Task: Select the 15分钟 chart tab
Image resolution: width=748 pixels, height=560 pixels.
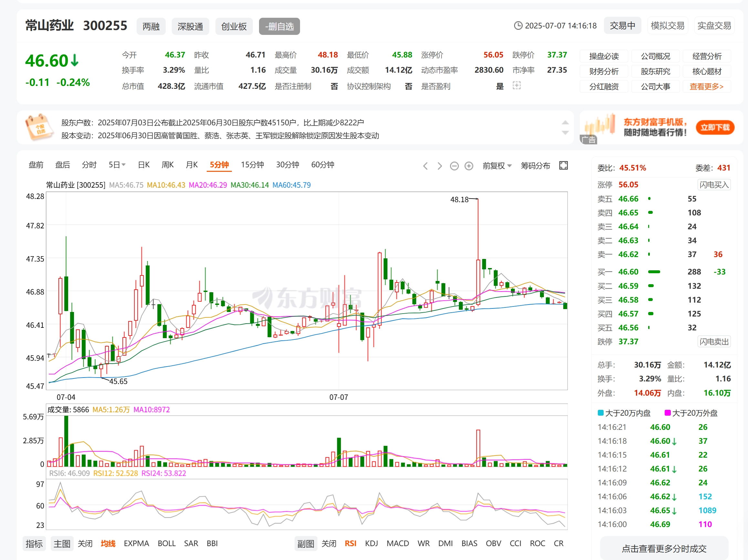Action: click(252, 165)
